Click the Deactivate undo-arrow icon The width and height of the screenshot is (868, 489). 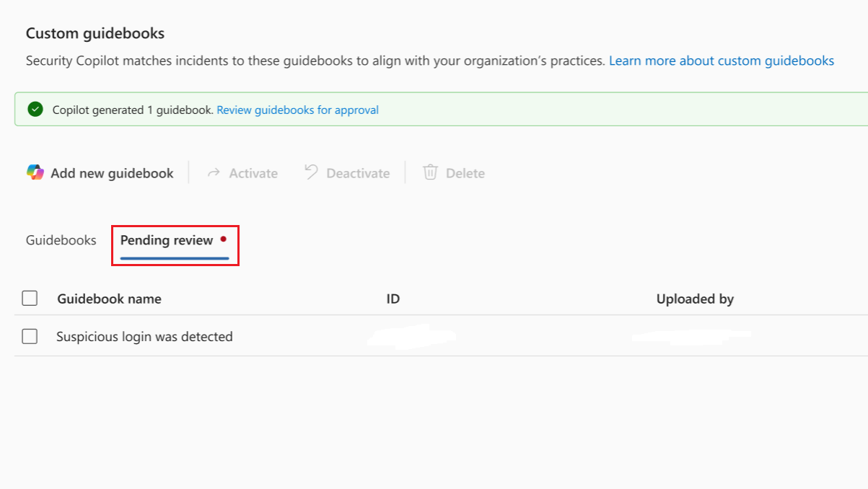310,172
